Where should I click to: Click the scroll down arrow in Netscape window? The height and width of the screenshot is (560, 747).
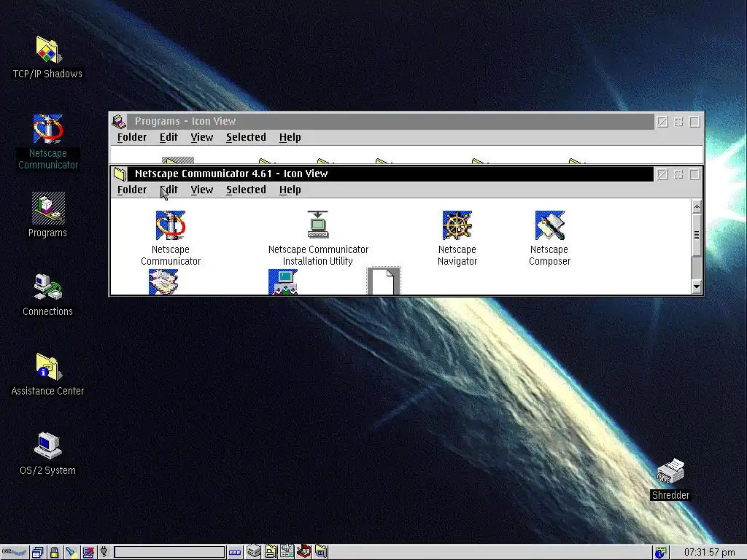[697, 286]
